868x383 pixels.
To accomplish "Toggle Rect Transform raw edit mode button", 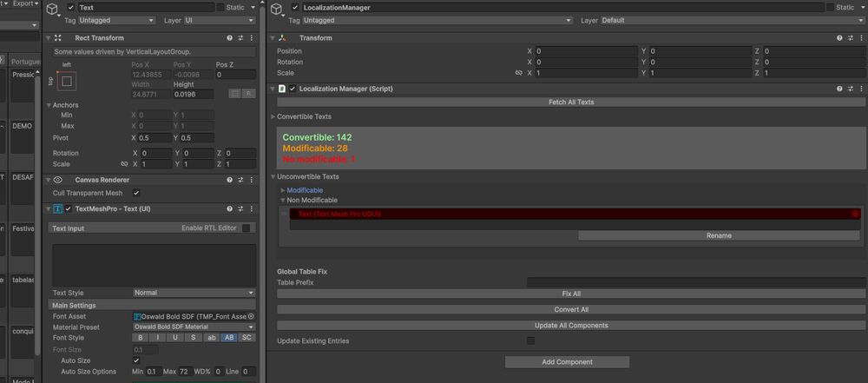I will tap(248, 94).
